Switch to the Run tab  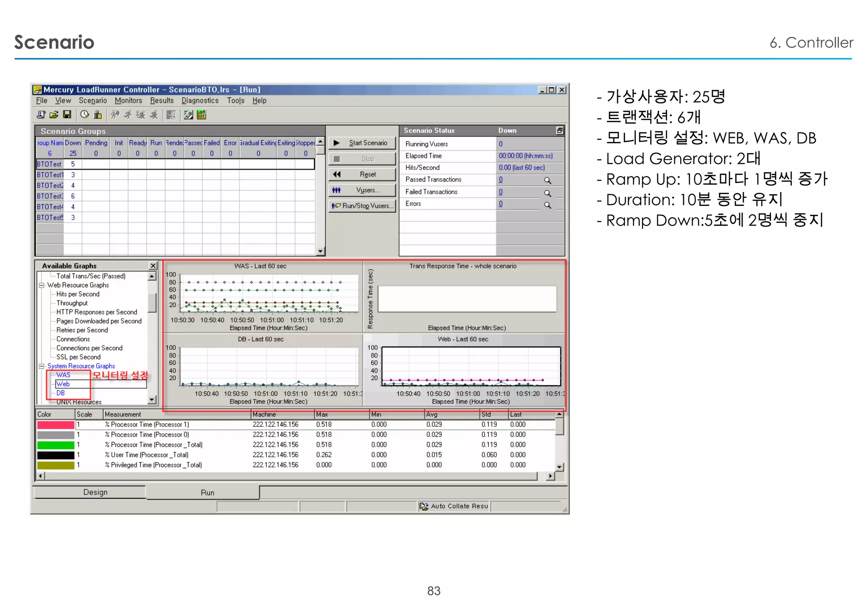[x=203, y=492]
